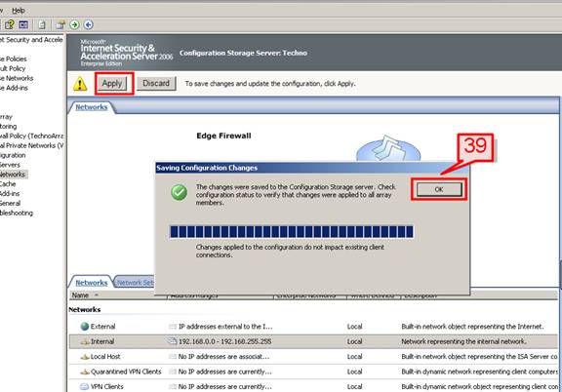Click the Quarantined VPN Clients row icon
The width and height of the screenshot is (562, 392).
(x=85, y=372)
